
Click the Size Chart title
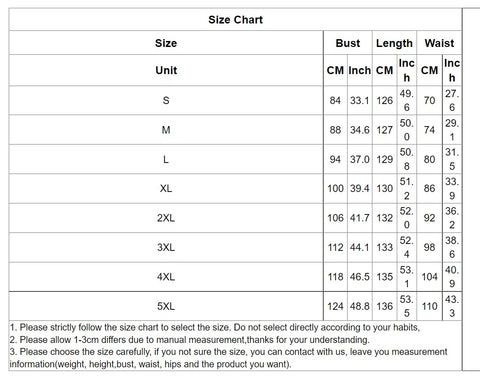pyautogui.click(x=235, y=20)
